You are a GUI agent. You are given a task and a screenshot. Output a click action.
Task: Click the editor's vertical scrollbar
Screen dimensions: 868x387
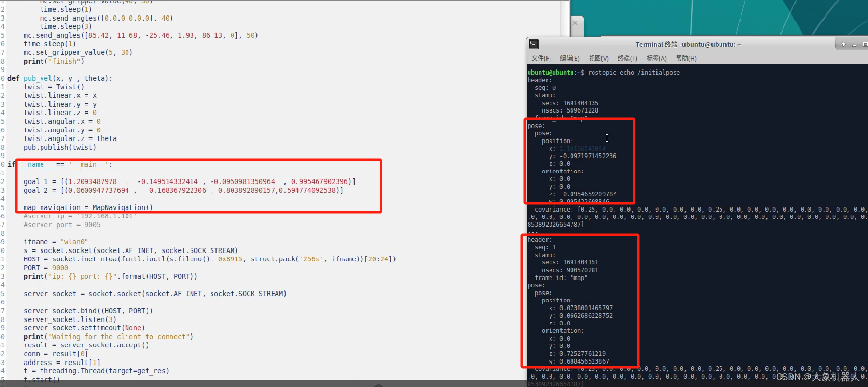tap(565, 190)
